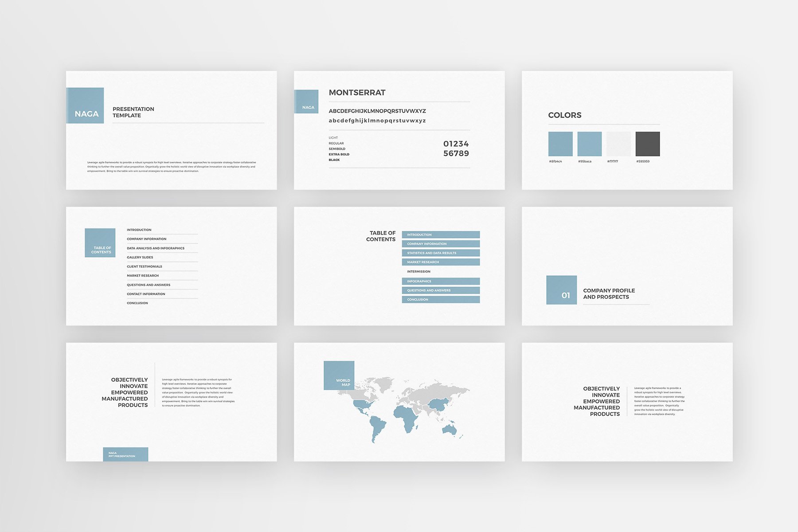This screenshot has width=798, height=532.
Task: Click the blue 'MARKET RESEARCH' bar
Action: click(441, 262)
